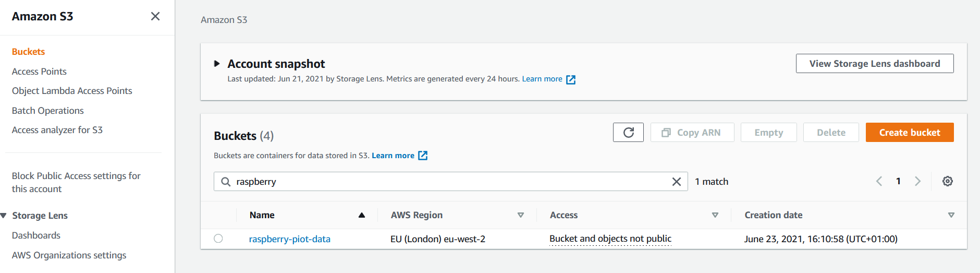Viewport: 980px width, 273px height.
Task: Click search magnifier icon in filter box
Action: click(226, 182)
